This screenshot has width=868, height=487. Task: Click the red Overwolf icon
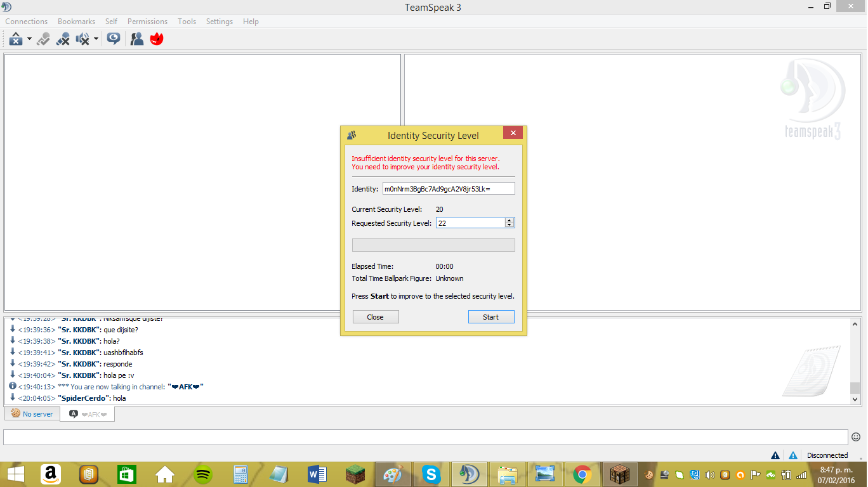point(157,39)
